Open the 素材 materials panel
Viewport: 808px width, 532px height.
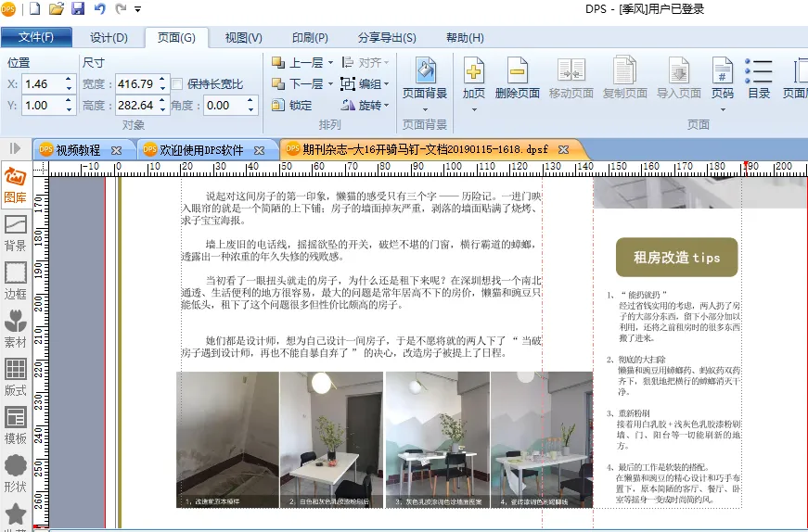(x=15, y=329)
